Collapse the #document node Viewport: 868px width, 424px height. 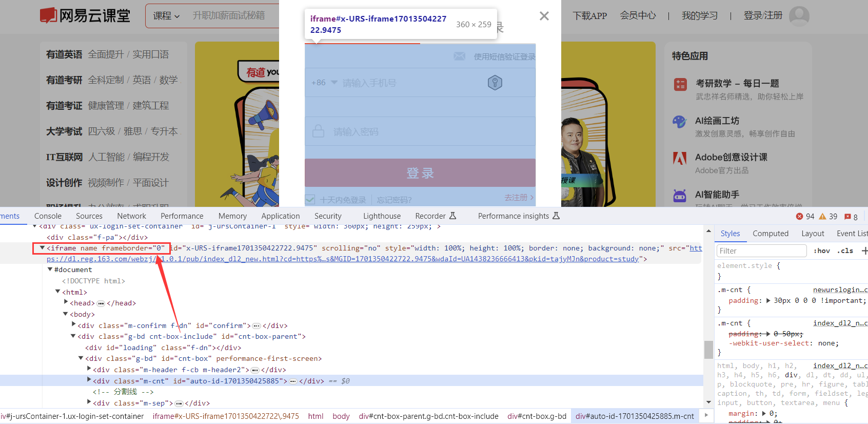pos(50,269)
